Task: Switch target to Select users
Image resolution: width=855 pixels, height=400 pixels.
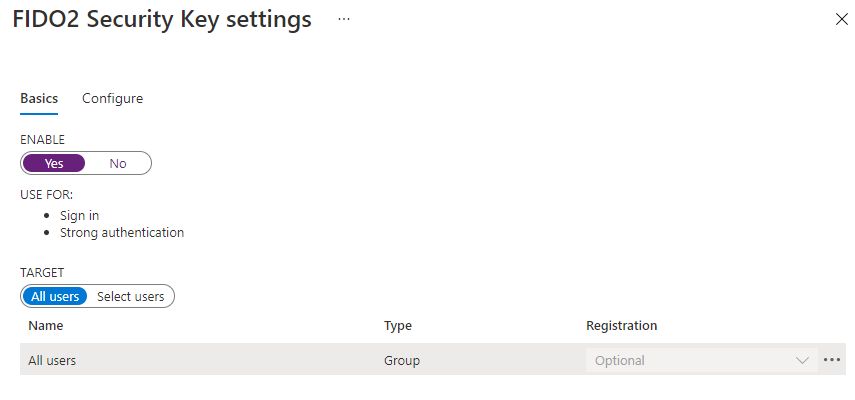Action: [x=131, y=296]
